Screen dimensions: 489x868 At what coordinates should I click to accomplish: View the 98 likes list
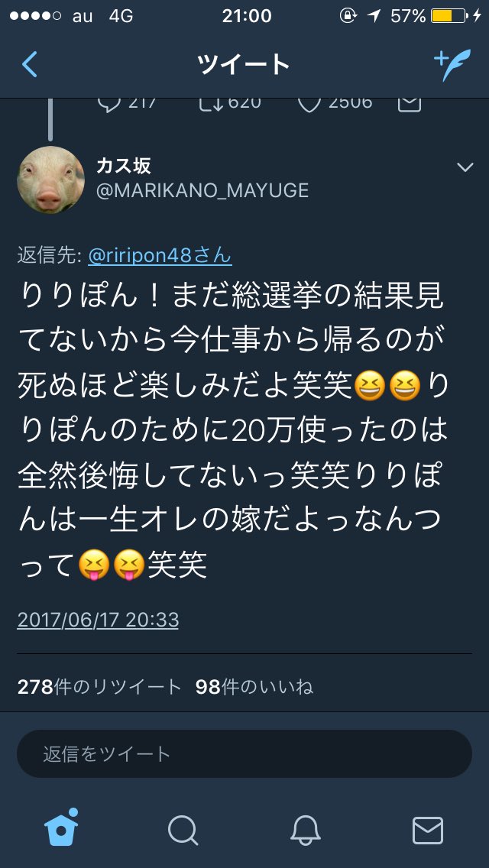[254, 687]
